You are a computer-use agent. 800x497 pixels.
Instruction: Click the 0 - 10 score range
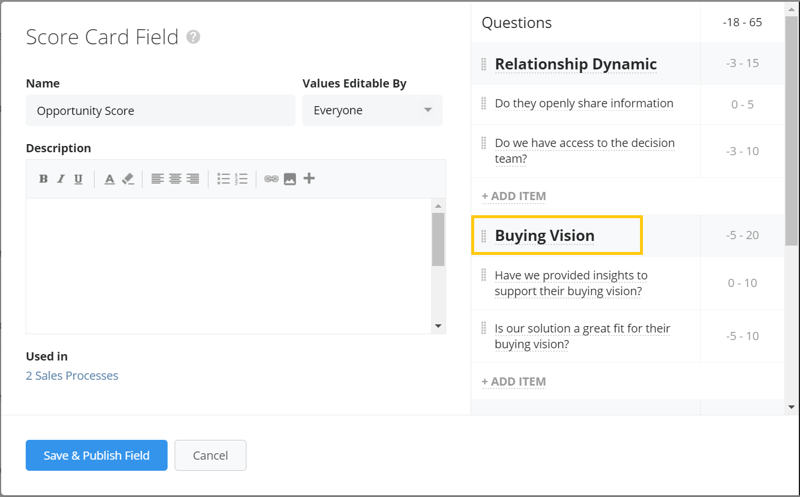[742, 283]
